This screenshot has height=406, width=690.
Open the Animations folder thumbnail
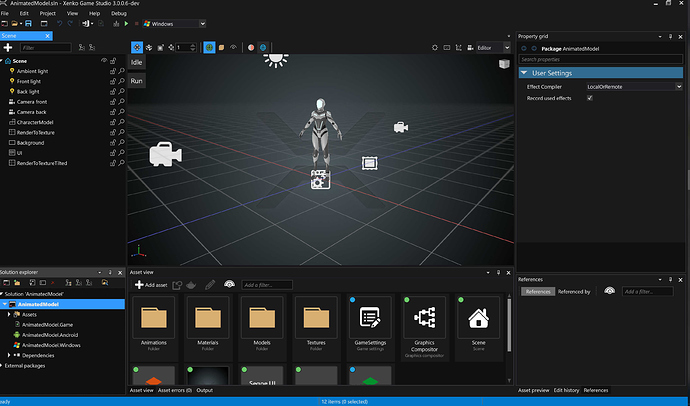154,318
